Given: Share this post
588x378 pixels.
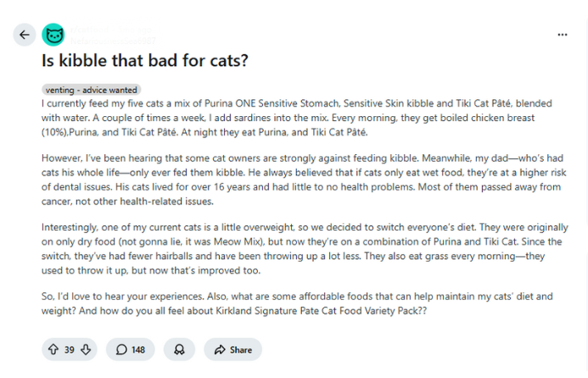Looking at the screenshot, I should [x=232, y=349].
